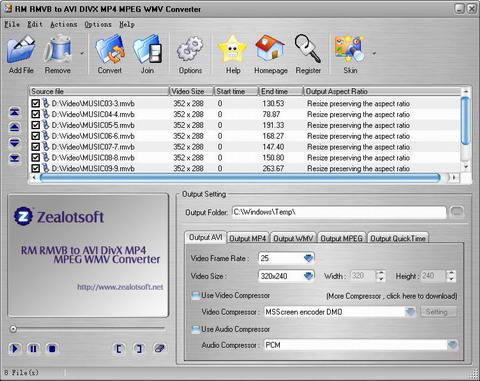Open the Audio Compressor PCM dropdown
Viewport: 480px width, 381px height.
[452, 345]
